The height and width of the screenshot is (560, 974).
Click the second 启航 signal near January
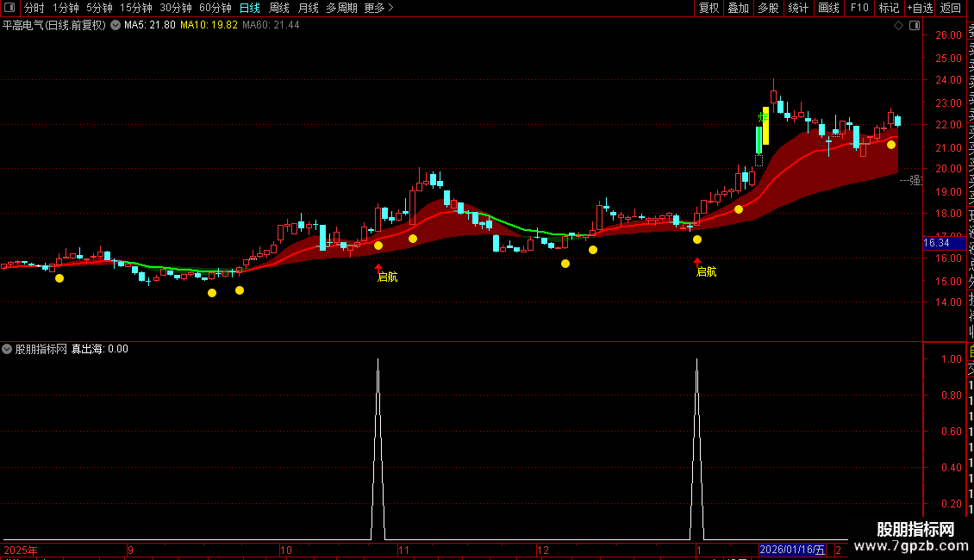pos(706,271)
